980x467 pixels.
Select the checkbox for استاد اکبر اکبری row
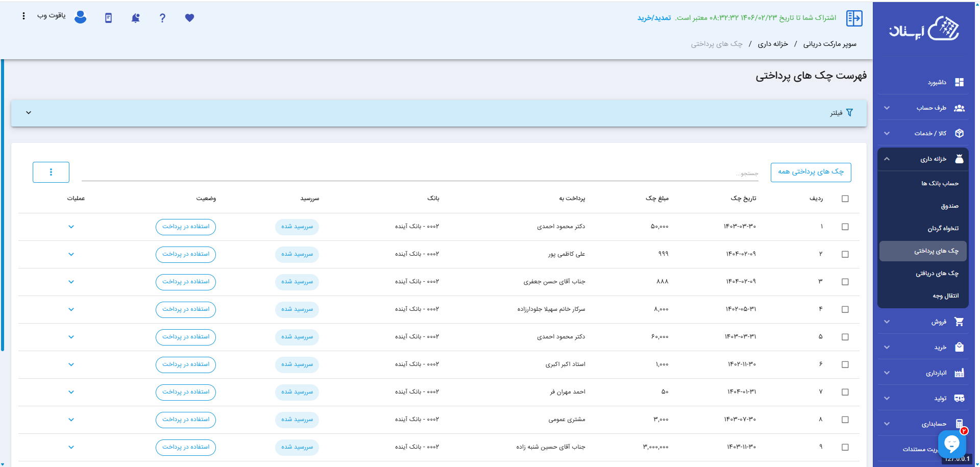point(845,364)
